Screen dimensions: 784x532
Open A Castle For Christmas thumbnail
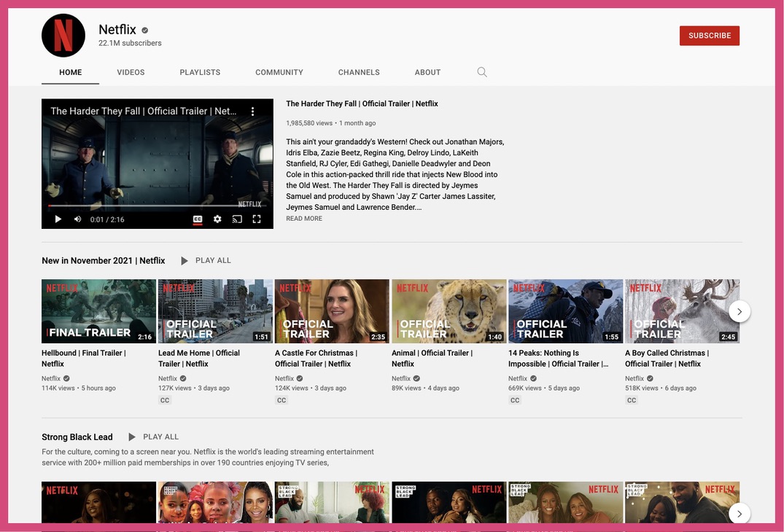[x=332, y=311]
